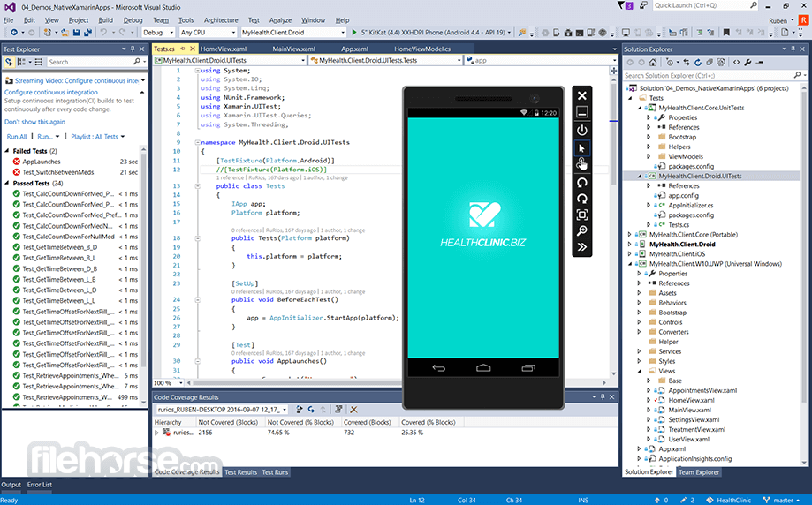812x505 pixels.
Task: Open the KitKat device target dropdown arrow
Action: [x=509, y=32]
